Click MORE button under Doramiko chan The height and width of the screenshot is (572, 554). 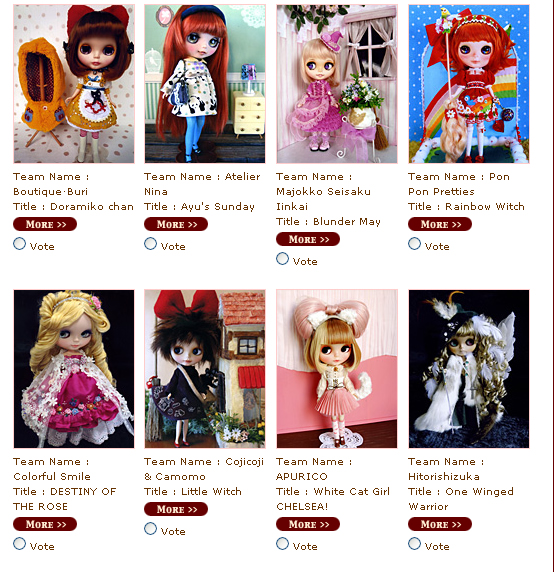point(45,224)
